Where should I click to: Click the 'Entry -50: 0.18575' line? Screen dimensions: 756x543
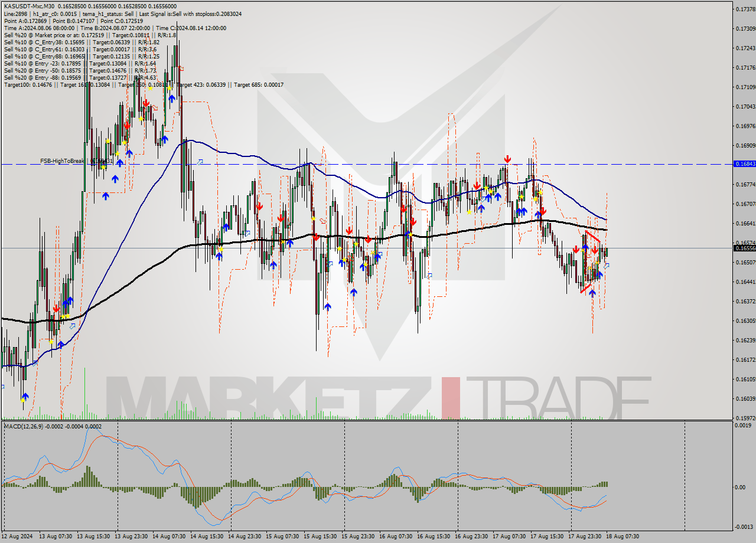pos(80,70)
